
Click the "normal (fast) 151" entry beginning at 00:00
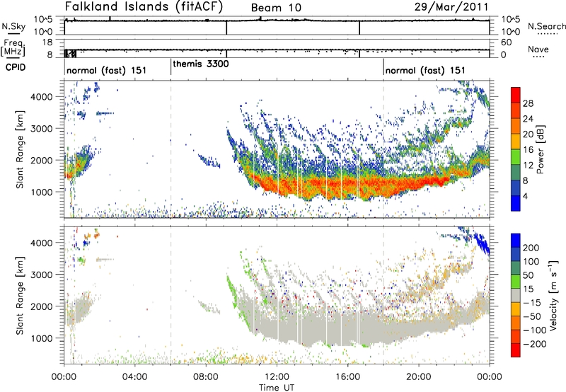tap(107, 70)
